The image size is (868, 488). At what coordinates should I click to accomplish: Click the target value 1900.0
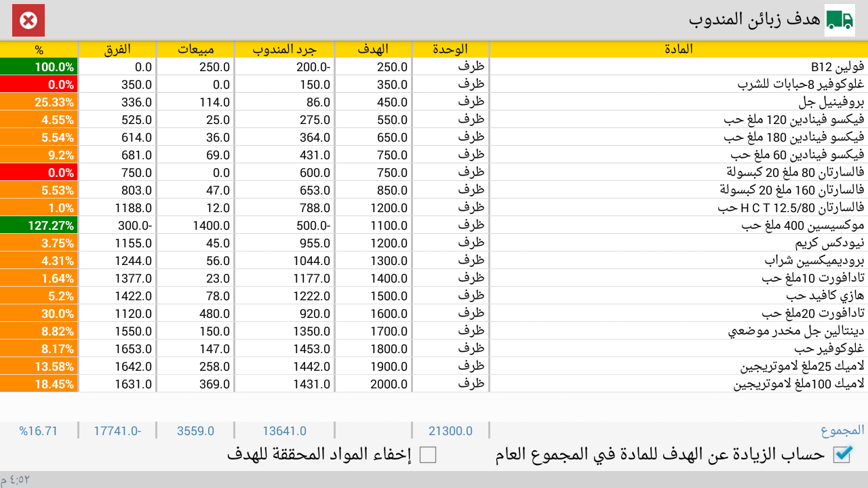[389, 366]
